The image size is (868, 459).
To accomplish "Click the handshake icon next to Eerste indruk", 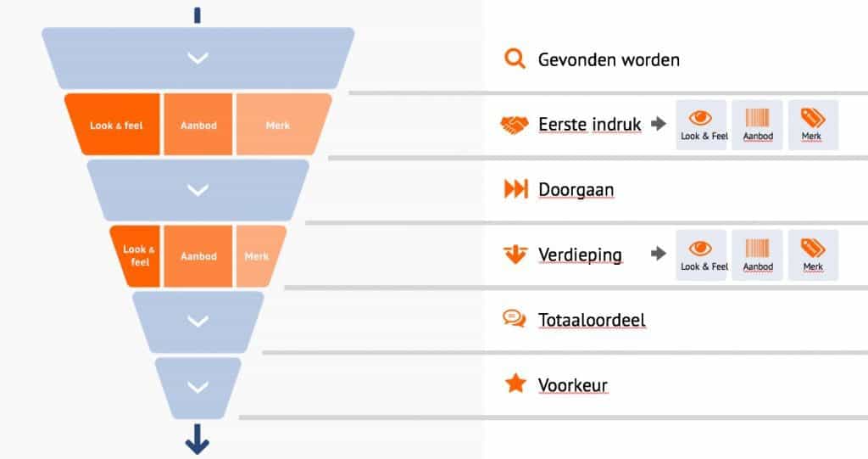I will pos(515,126).
